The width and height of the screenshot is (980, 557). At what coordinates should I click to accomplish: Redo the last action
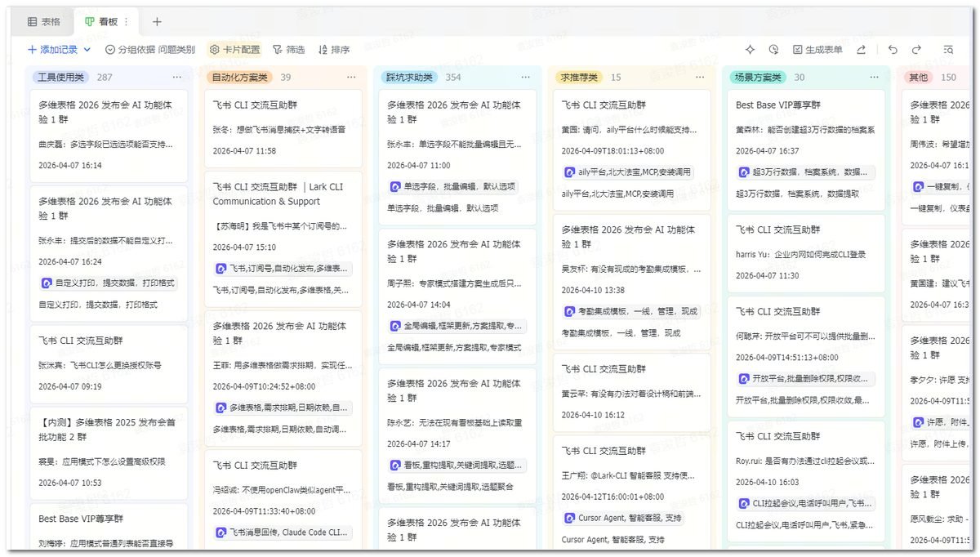916,50
